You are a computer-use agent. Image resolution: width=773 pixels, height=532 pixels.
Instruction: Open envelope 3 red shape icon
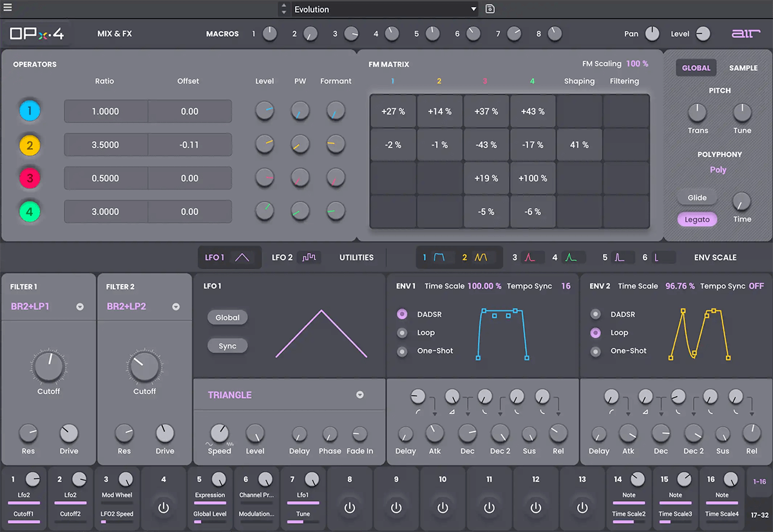click(528, 258)
